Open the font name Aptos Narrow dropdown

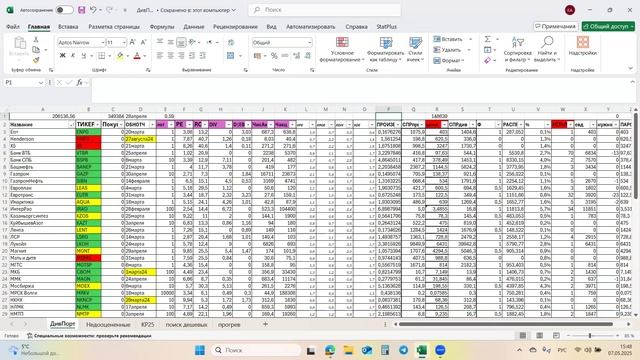click(103, 42)
